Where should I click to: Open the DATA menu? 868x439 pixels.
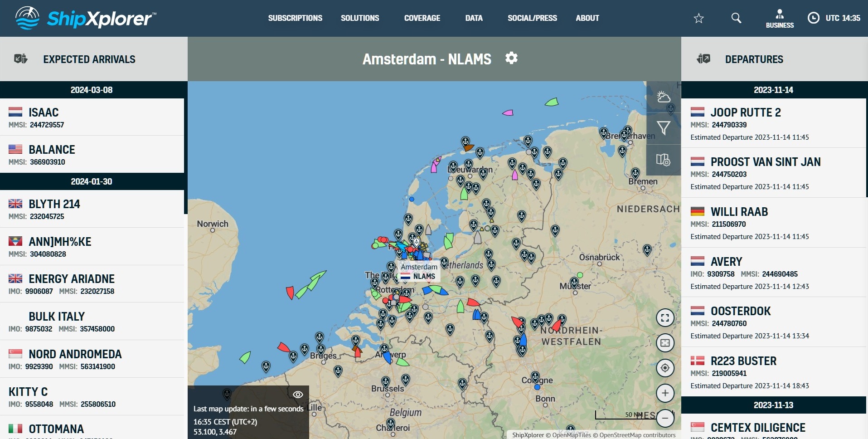pyautogui.click(x=474, y=18)
